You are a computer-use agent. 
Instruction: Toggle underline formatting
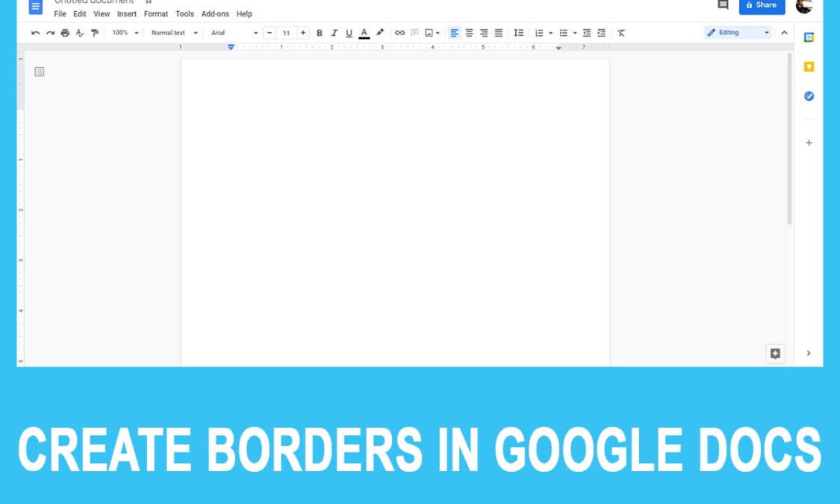tap(349, 32)
